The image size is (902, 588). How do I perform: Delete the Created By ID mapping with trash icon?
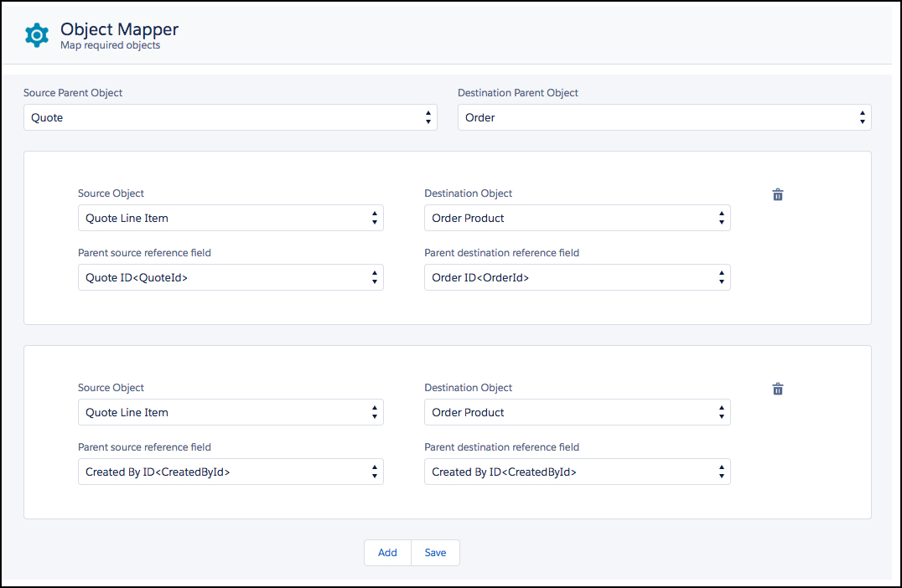coord(778,389)
